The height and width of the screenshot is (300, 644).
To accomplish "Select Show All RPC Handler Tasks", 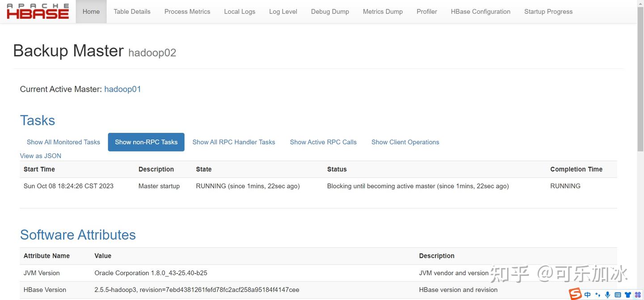I will tap(233, 142).
